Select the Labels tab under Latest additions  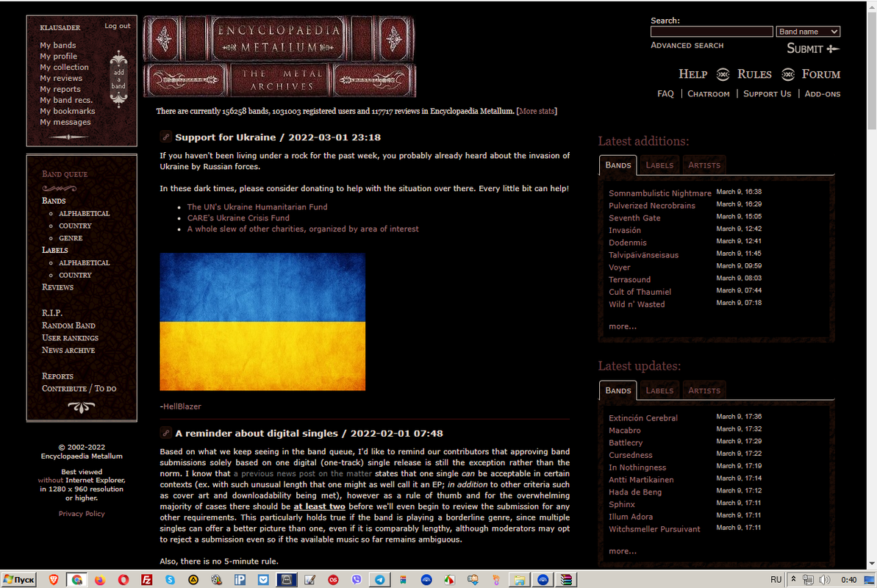(x=659, y=165)
